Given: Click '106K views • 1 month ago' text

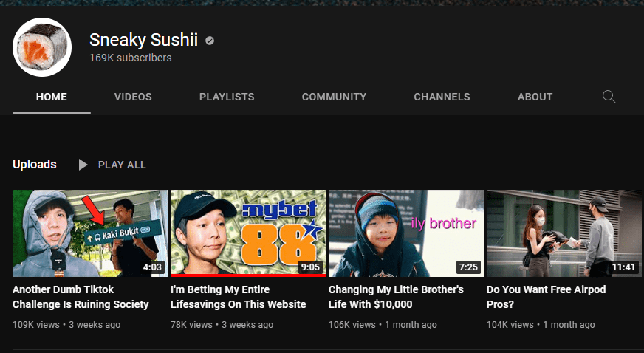Looking at the screenshot, I should (383, 325).
